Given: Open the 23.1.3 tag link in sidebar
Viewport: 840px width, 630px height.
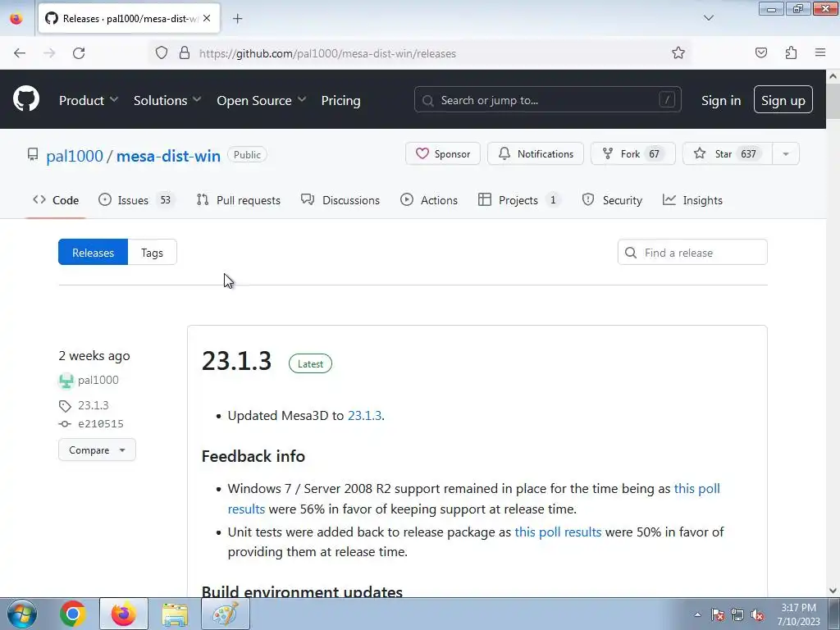Looking at the screenshot, I should click(x=94, y=405).
